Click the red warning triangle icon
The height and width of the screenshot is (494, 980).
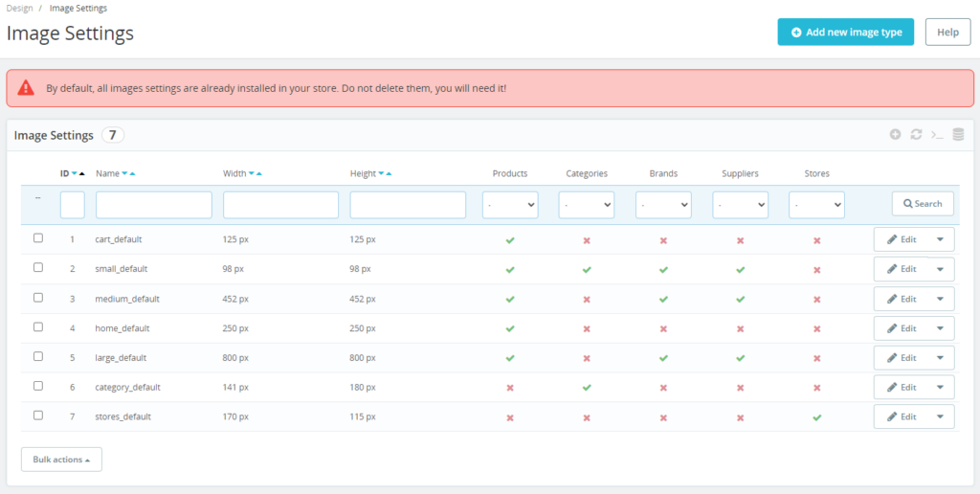[26, 87]
